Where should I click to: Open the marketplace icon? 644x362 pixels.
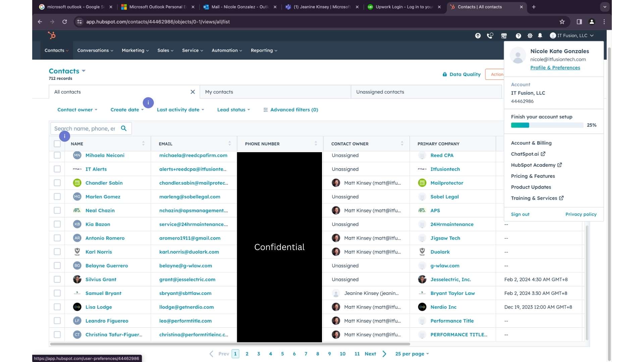click(504, 36)
